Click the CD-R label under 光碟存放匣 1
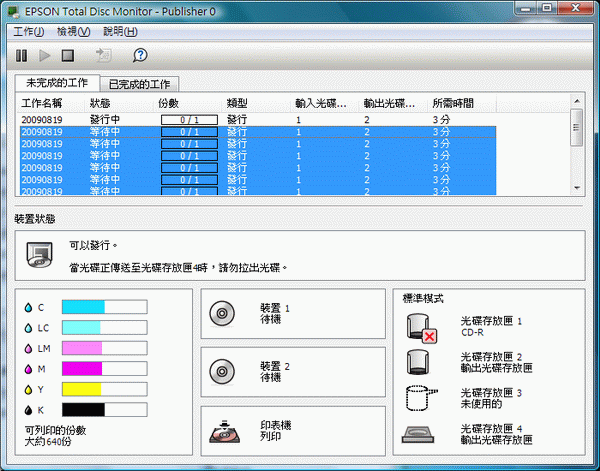 click(472, 332)
